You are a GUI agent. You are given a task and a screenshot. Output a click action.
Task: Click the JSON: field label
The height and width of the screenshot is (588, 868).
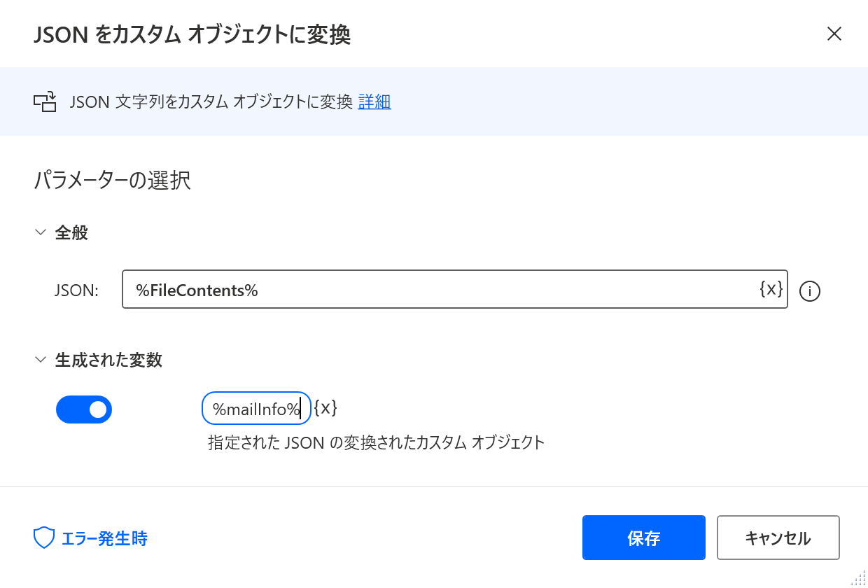click(76, 290)
